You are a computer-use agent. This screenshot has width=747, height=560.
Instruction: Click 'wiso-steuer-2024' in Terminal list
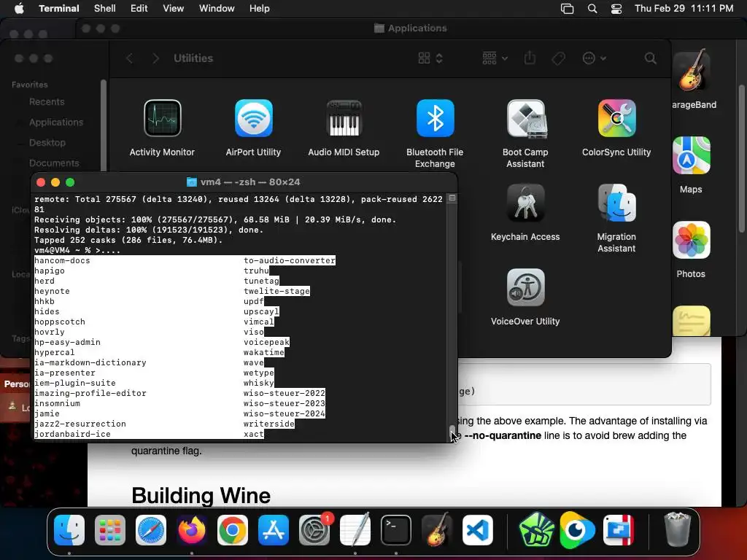[x=285, y=414]
